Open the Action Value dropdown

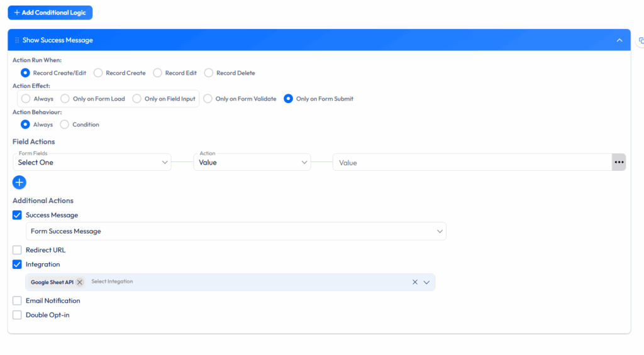[252, 163]
